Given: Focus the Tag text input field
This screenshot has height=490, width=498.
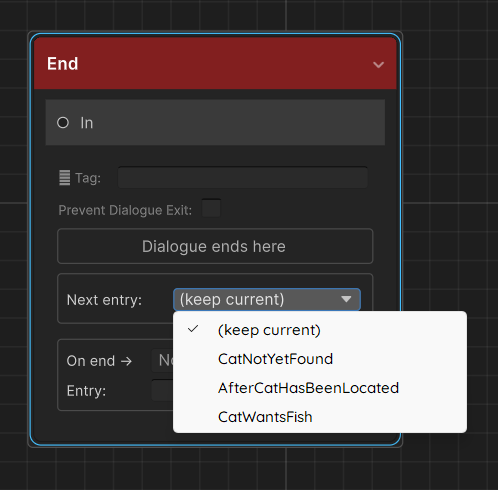Looking at the screenshot, I should [x=243, y=178].
